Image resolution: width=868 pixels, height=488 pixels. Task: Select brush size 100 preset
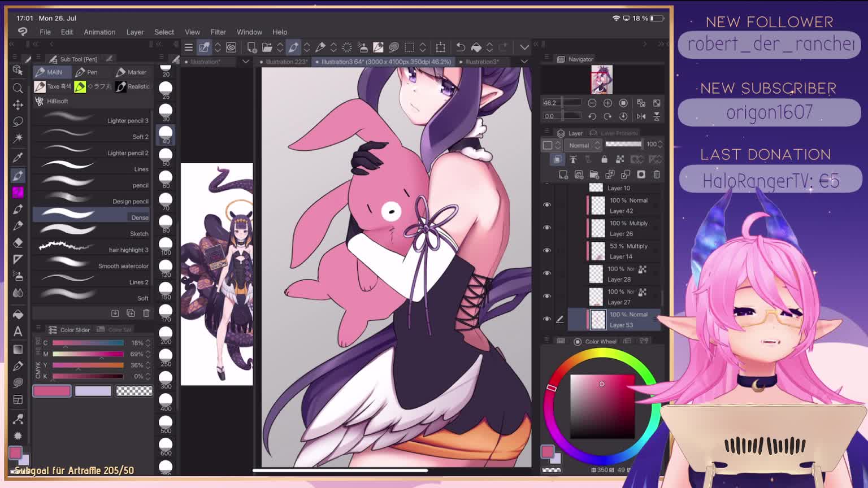[166, 246]
